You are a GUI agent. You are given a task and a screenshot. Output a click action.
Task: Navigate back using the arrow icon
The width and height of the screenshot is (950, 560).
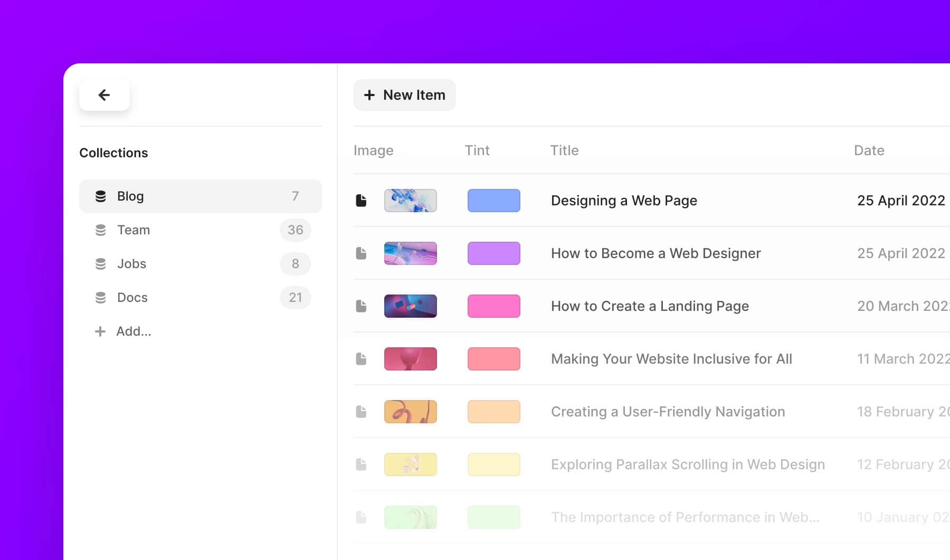(104, 95)
